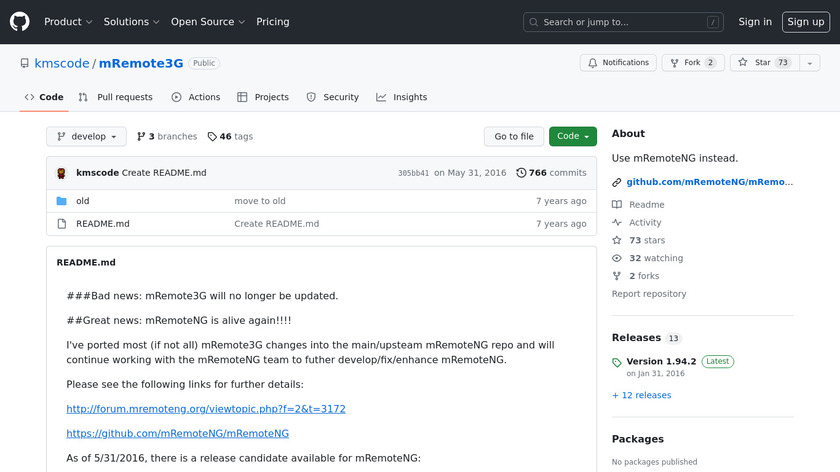Focus the Search or jump to field
Viewport: 840px width, 472px height.
(623, 22)
